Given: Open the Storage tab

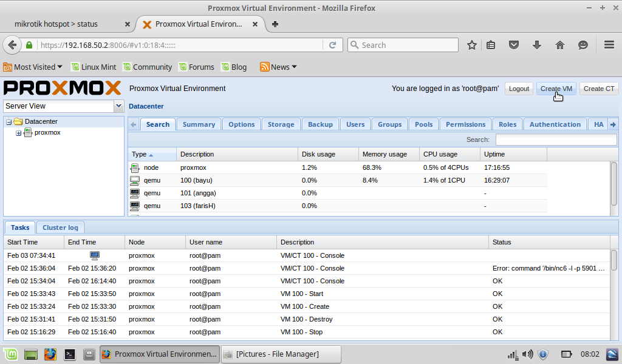Looking at the screenshot, I should click(281, 124).
